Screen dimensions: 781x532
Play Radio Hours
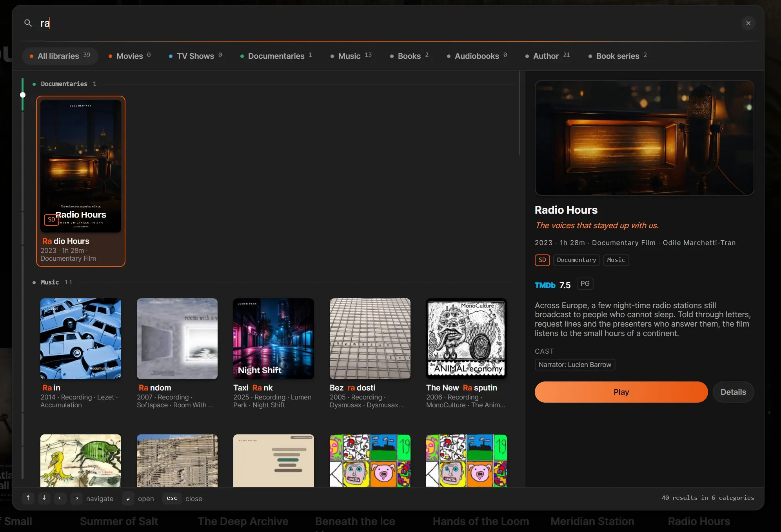[x=621, y=392]
